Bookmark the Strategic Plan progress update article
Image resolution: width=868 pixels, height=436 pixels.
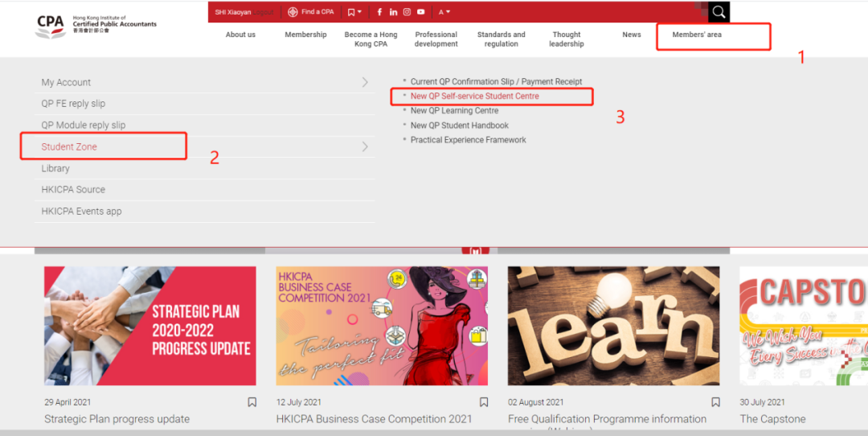(252, 402)
